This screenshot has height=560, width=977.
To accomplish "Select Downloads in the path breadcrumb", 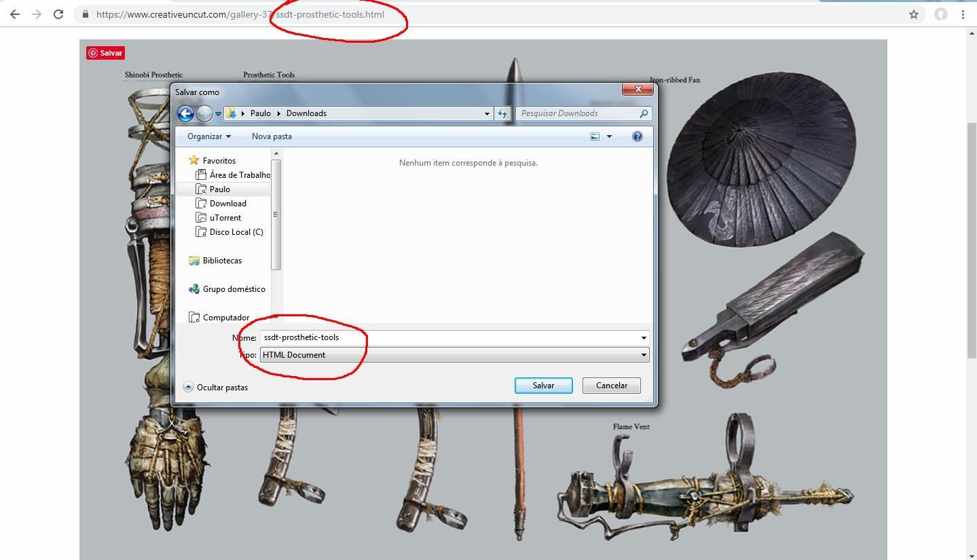I will pos(306,113).
